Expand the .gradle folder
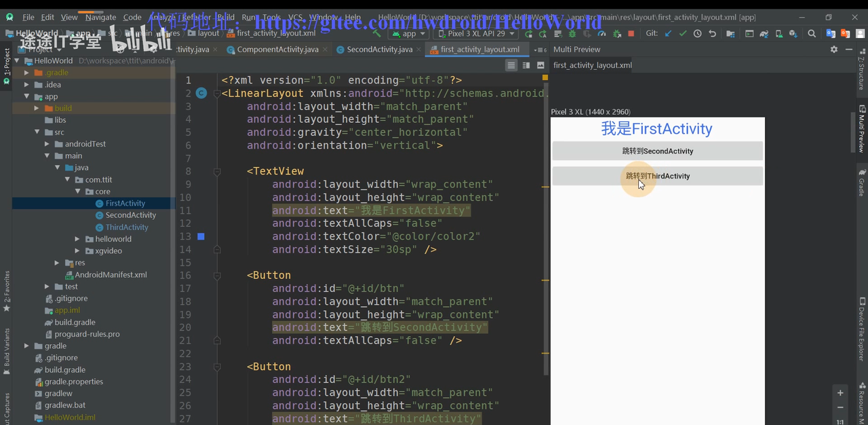This screenshot has height=425, width=868. point(27,73)
